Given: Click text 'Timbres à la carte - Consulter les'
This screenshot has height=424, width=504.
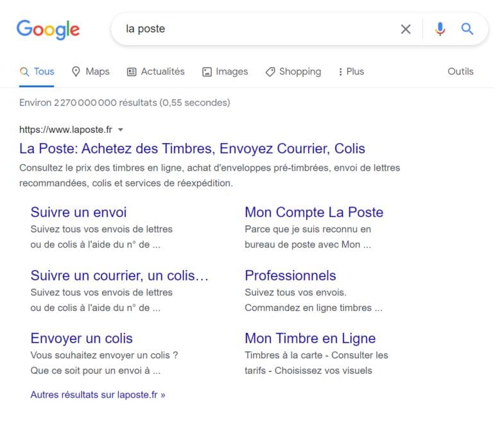Looking at the screenshot, I should click(x=317, y=355).
